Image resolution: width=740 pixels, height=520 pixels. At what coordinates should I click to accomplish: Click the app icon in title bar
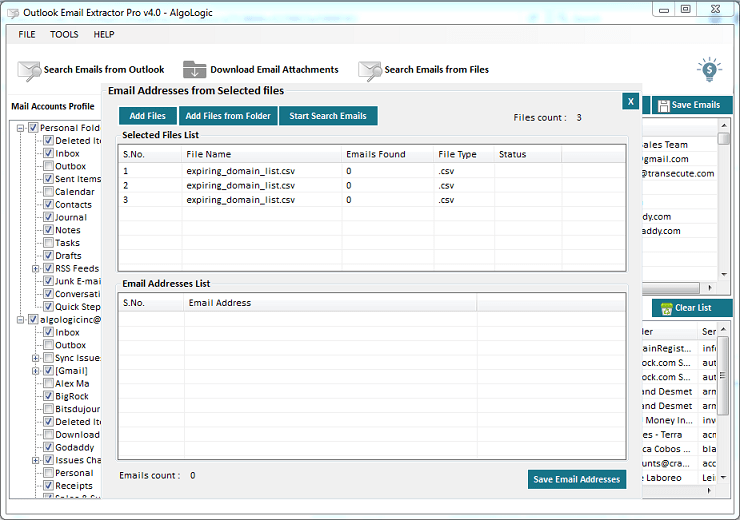tap(10, 9)
